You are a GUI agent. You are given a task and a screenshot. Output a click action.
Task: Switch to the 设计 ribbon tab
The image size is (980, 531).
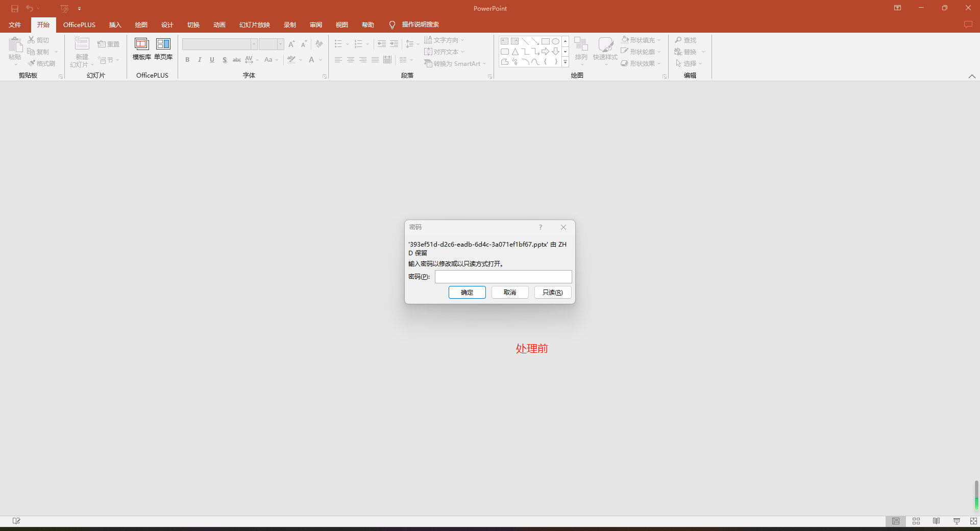167,25
